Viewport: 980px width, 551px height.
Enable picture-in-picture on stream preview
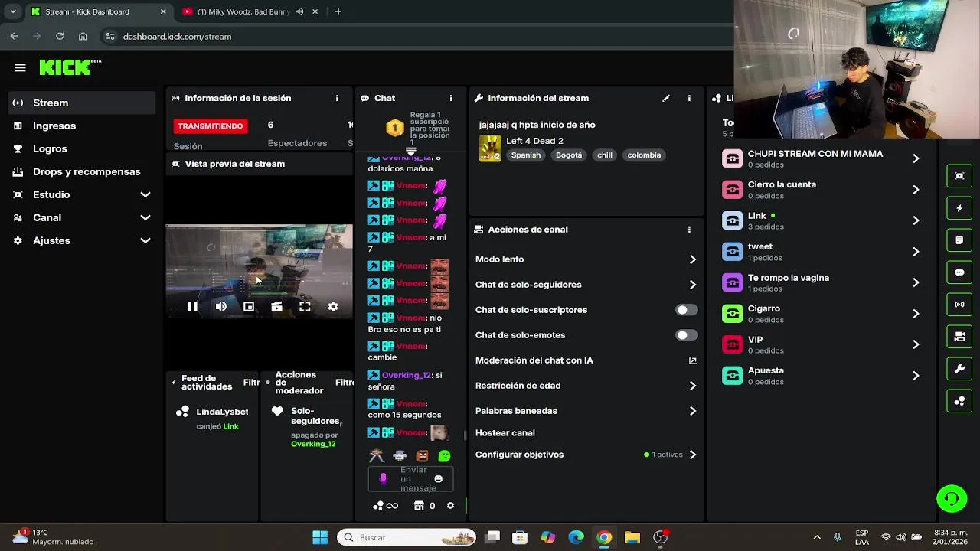[249, 307]
